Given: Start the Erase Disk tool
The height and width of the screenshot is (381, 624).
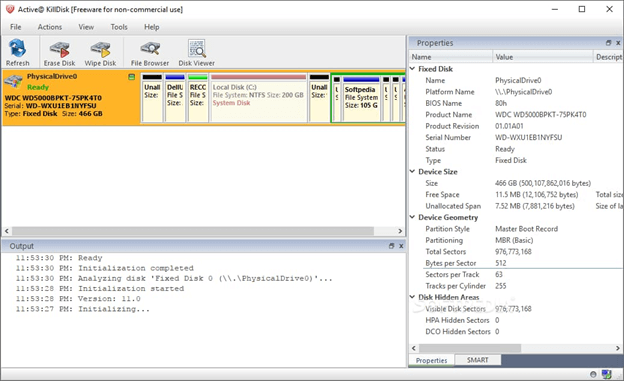Looking at the screenshot, I should [x=59, y=53].
